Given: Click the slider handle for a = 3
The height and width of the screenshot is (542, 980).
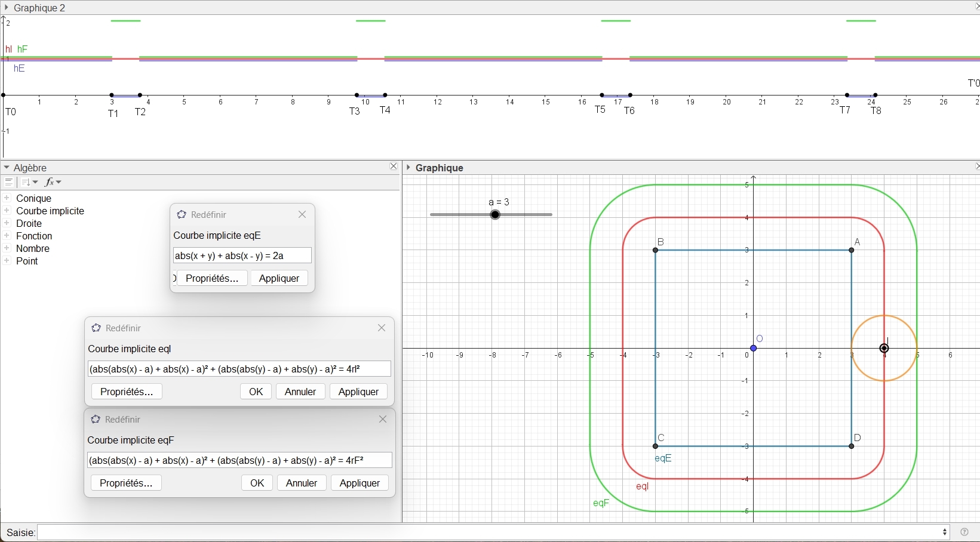Looking at the screenshot, I should point(496,215).
